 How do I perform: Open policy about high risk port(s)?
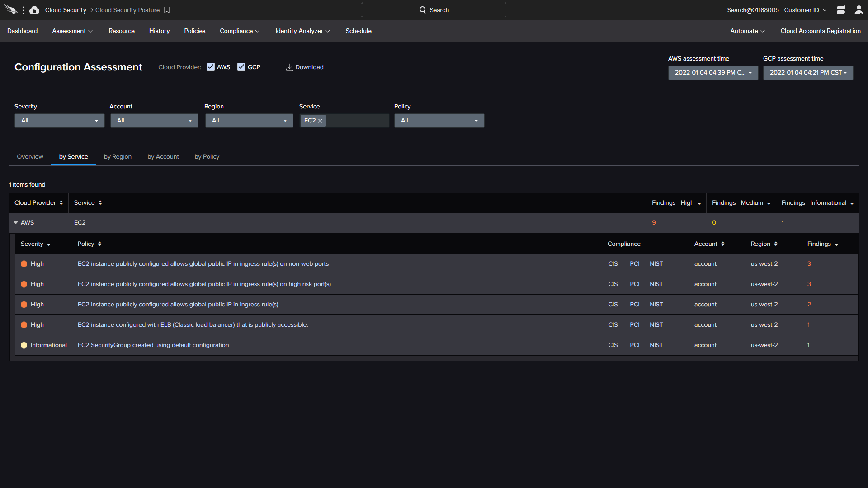click(x=204, y=284)
